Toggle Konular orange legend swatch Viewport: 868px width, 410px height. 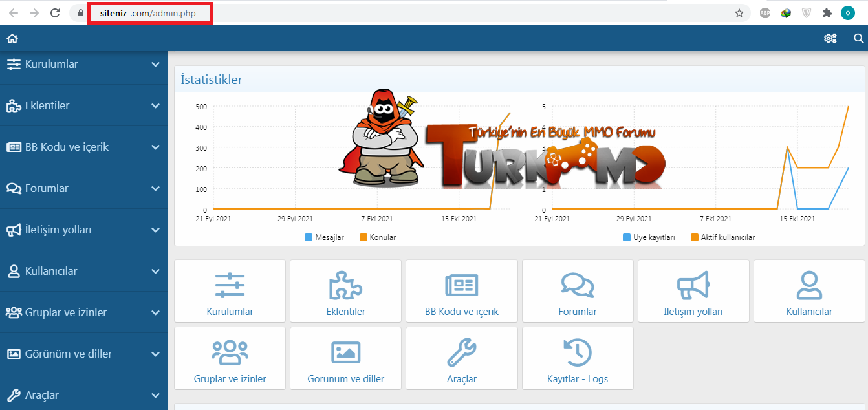click(363, 237)
